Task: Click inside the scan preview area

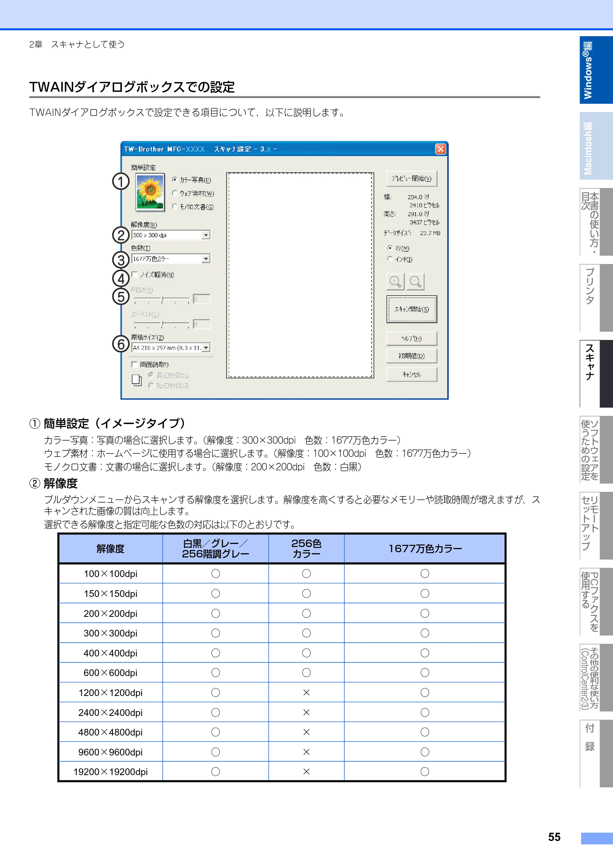Action: click(300, 275)
